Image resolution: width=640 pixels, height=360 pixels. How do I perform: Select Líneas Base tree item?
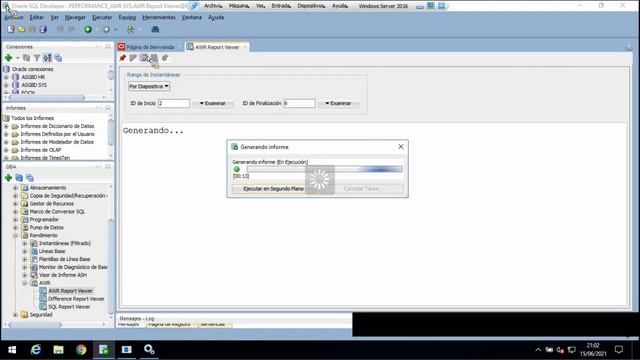click(52, 251)
